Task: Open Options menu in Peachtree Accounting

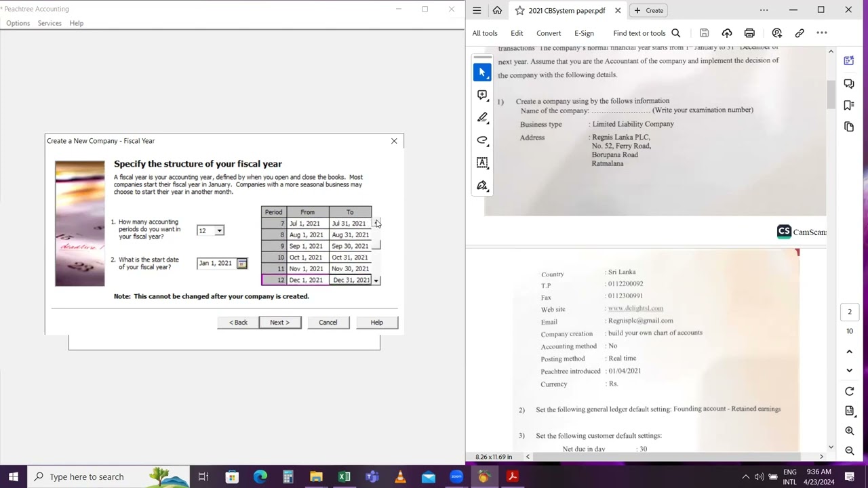Action: point(18,23)
